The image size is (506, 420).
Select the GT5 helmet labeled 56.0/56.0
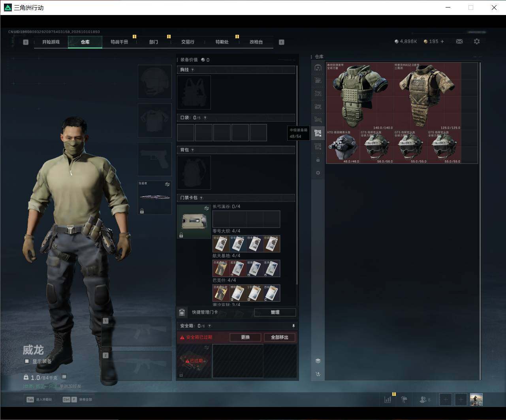point(377,147)
